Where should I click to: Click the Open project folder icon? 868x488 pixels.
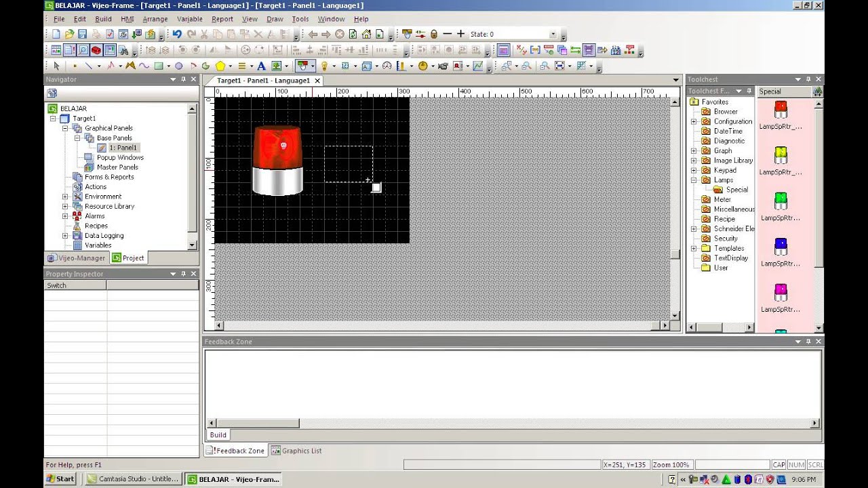[x=69, y=34]
